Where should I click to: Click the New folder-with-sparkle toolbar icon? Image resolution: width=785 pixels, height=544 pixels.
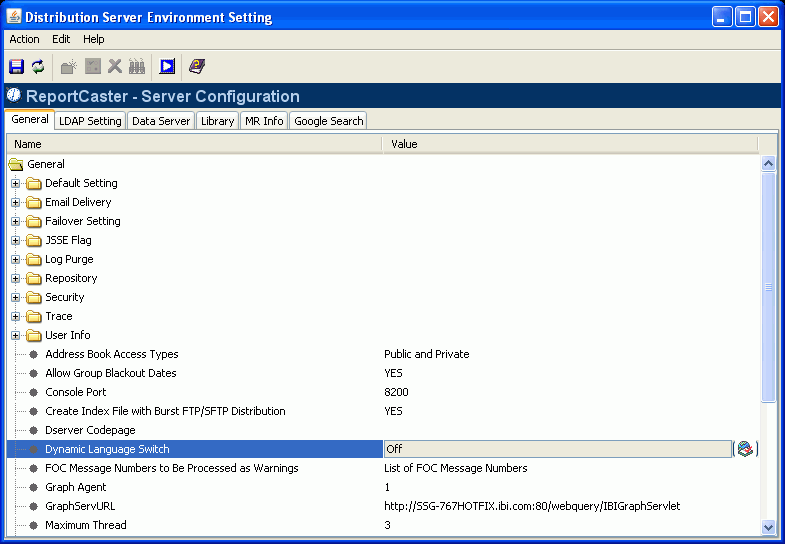click(x=69, y=67)
